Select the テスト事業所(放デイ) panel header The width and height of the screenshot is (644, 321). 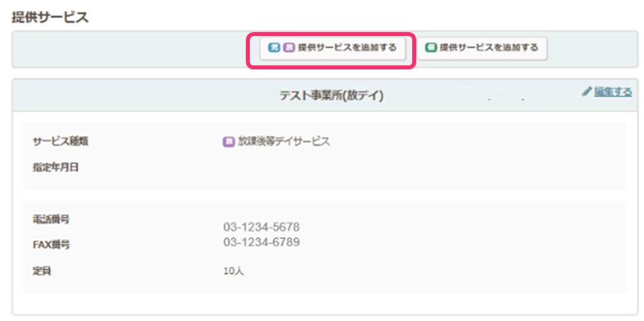click(x=331, y=95)
